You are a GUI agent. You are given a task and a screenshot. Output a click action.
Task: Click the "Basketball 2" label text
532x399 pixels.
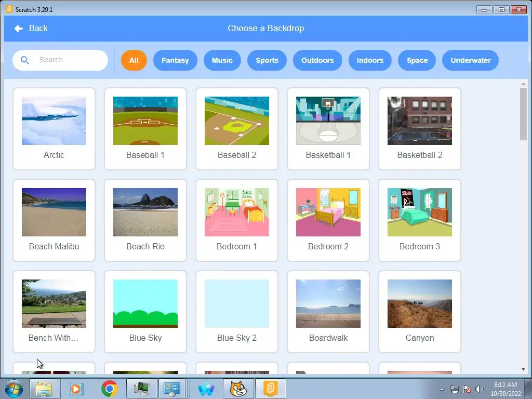[x=420, y=155]
